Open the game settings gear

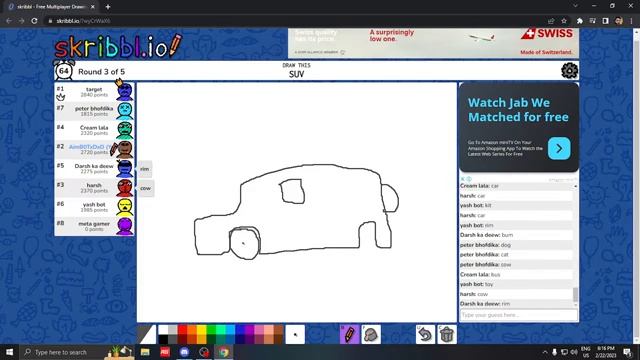point(569,71)
